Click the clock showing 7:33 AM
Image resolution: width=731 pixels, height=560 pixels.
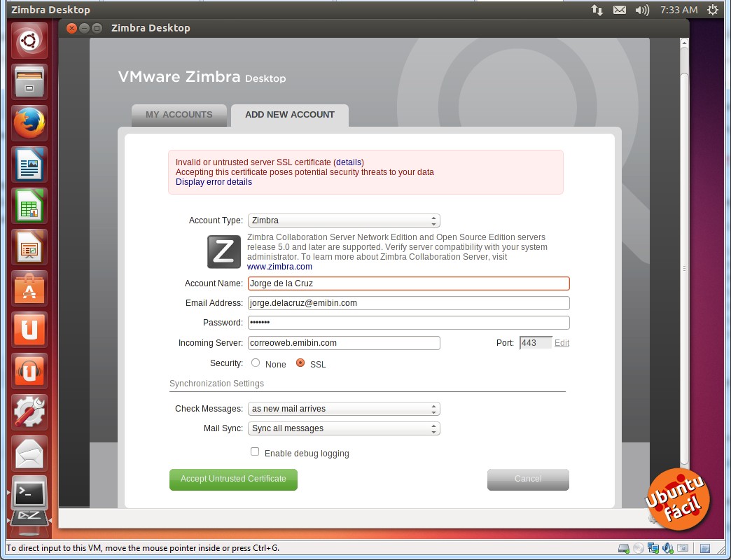pos(678,10)
